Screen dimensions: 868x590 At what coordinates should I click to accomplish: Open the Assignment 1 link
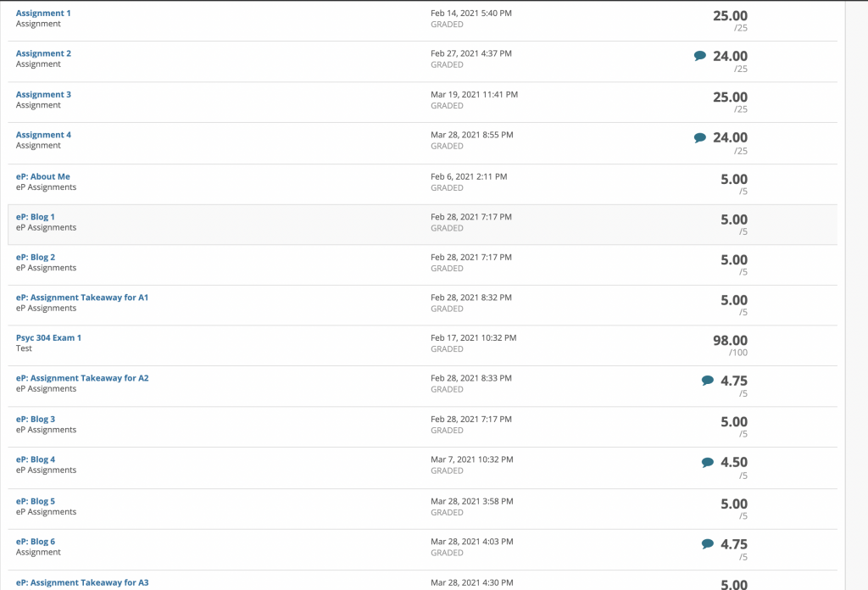pos(43,14)
